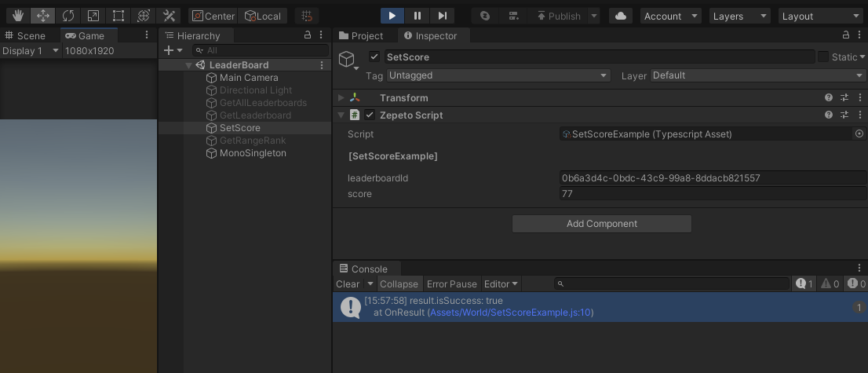Screen dimensions: 868x373
Task: Open LeaderBoard scene options menu
Action: [322, 65]
